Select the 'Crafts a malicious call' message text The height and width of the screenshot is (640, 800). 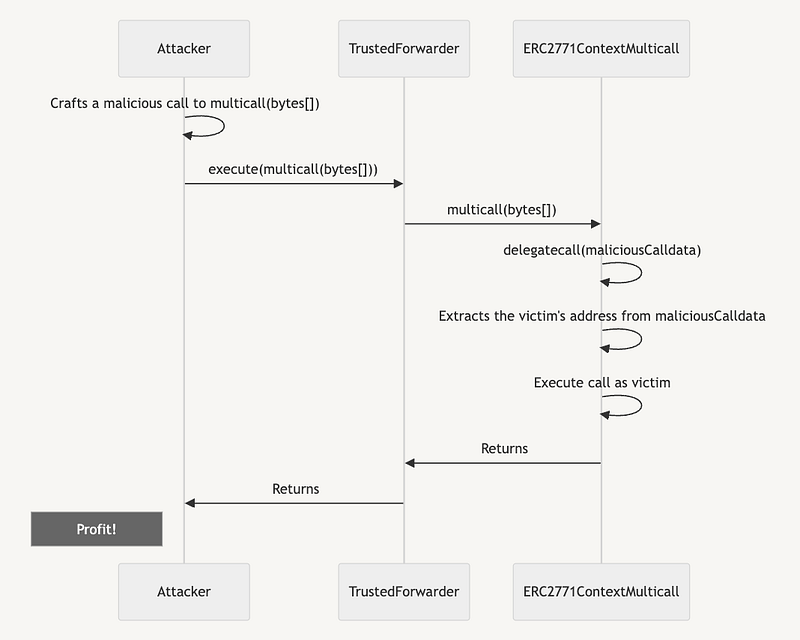point(184,103)
